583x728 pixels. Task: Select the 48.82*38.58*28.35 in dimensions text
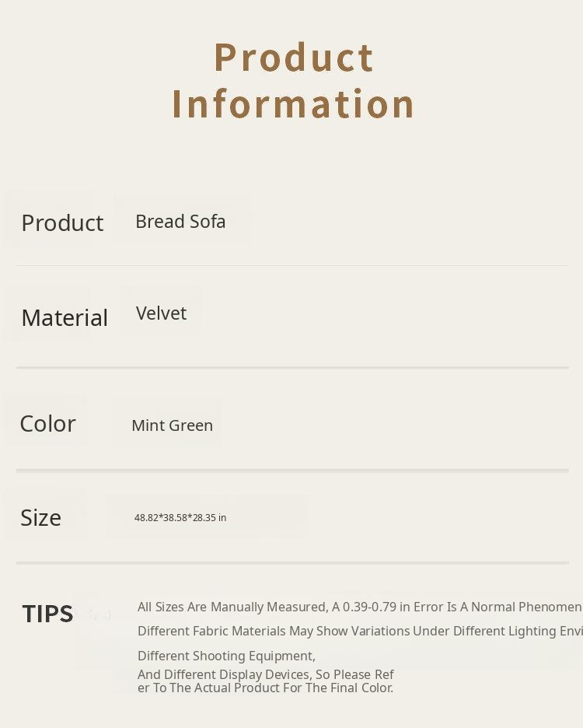point(180,518)
